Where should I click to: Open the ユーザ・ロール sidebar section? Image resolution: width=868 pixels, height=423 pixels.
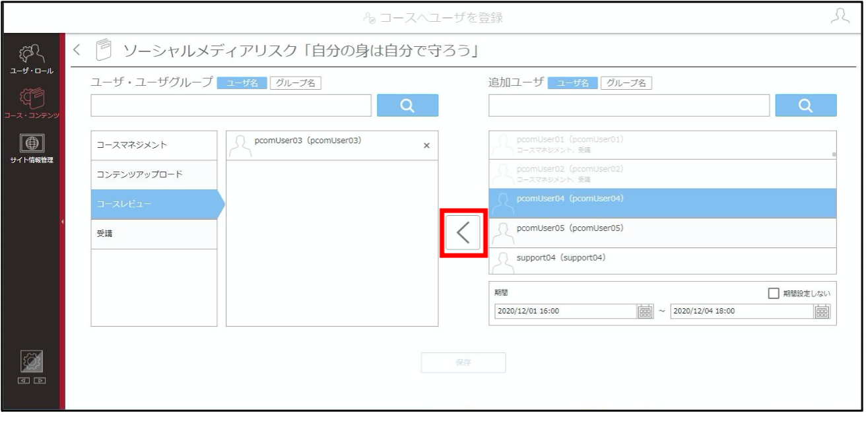point(32,59)
